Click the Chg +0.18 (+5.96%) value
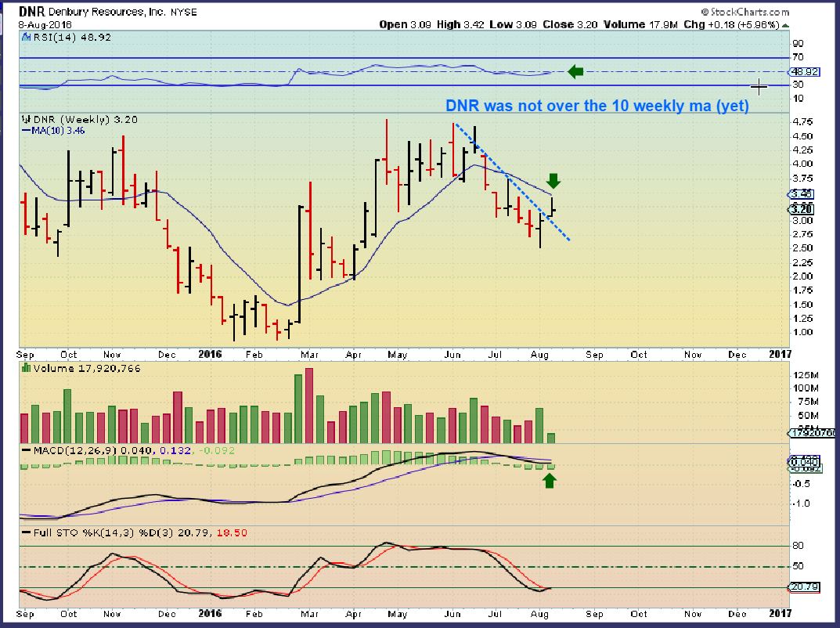The height and width of the screenshot is (628, 840). point(730,24)
